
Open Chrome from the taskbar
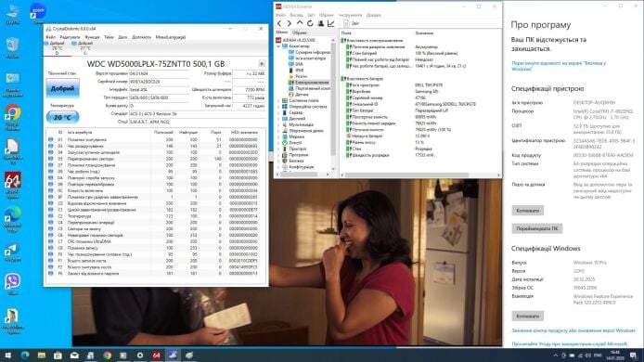pos(108,355)
